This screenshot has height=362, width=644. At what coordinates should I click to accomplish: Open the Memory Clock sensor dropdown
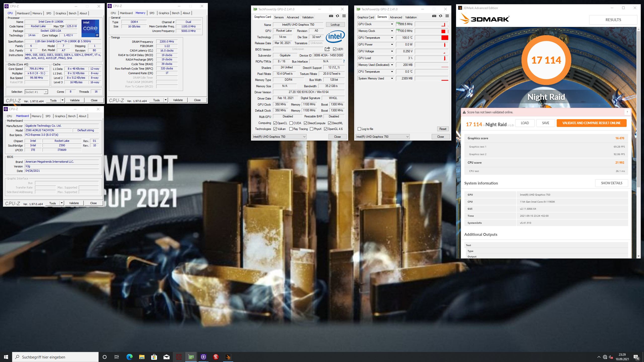(x=392, y=31)
